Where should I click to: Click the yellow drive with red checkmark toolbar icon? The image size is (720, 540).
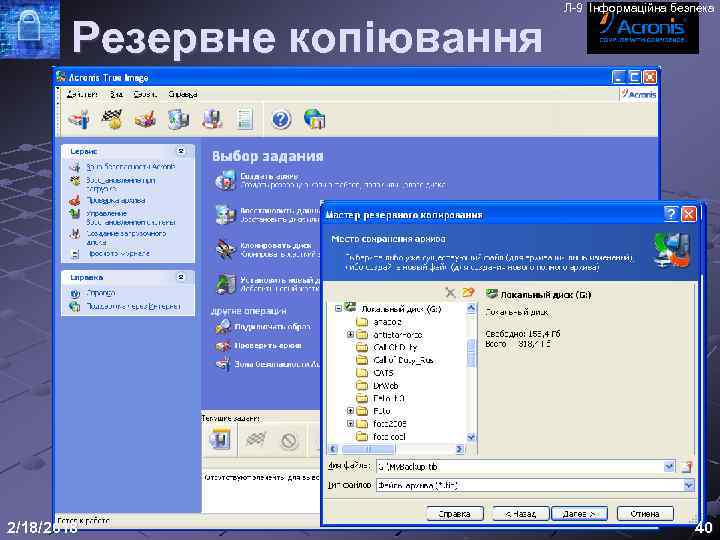point(145,119)
